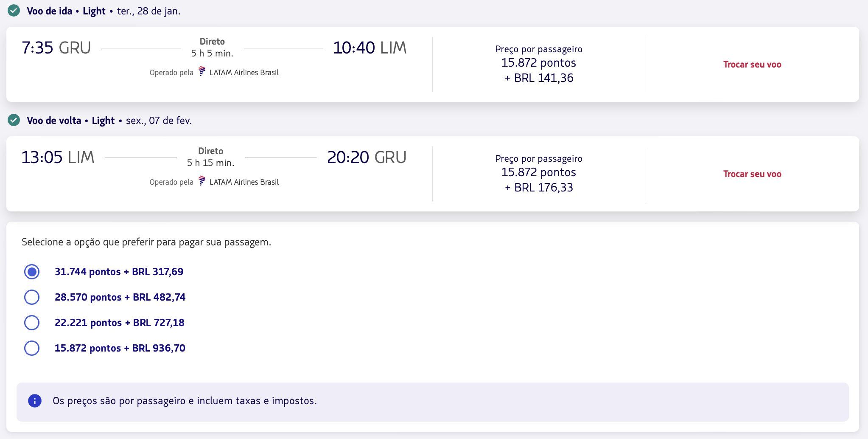Click Trocar seu voo for the outbound flight
This screenshot has width=868, height=439.
[x=752, y=65]
